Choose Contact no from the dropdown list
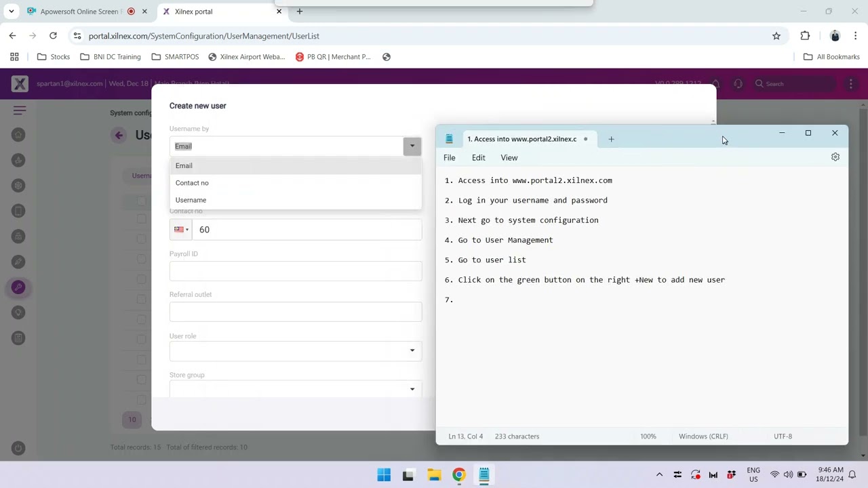This screenshot has width=868, height=488. (x=296, y=183)
